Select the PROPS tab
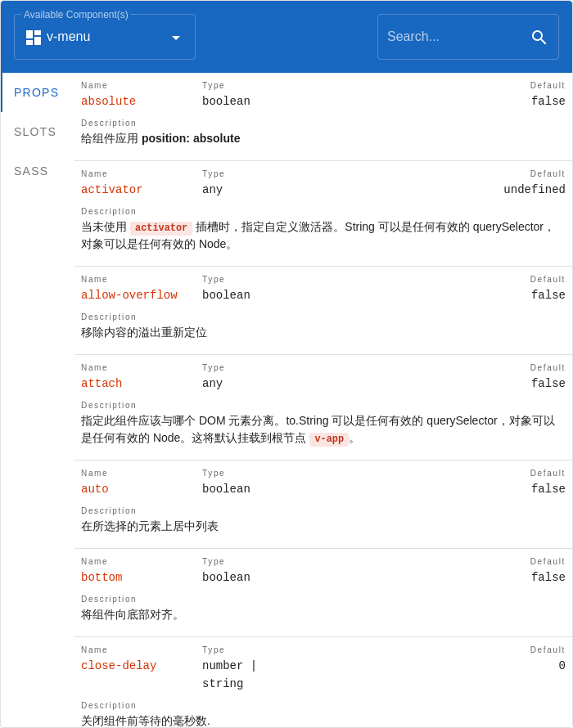 pyautogui.click(x=36, y=92)
